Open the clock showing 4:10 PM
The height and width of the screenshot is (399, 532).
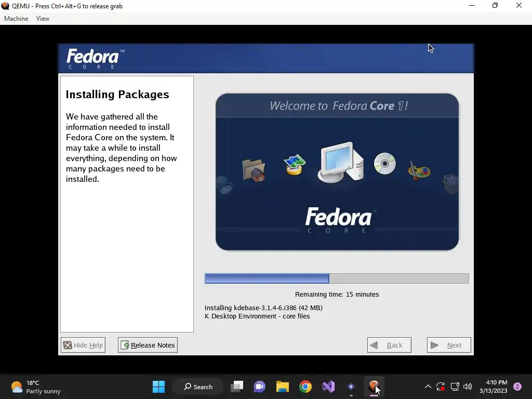coord(494,387)
